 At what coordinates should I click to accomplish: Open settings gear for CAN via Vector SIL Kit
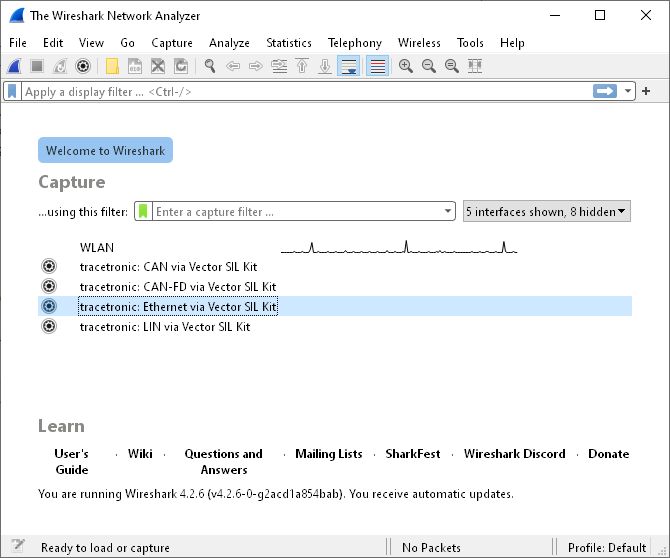49,266
